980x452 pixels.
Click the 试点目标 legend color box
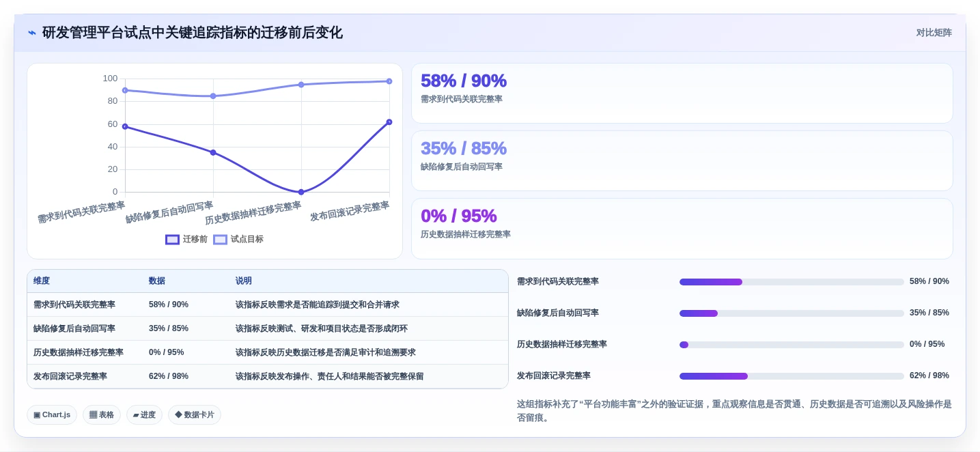pos(220,240)
